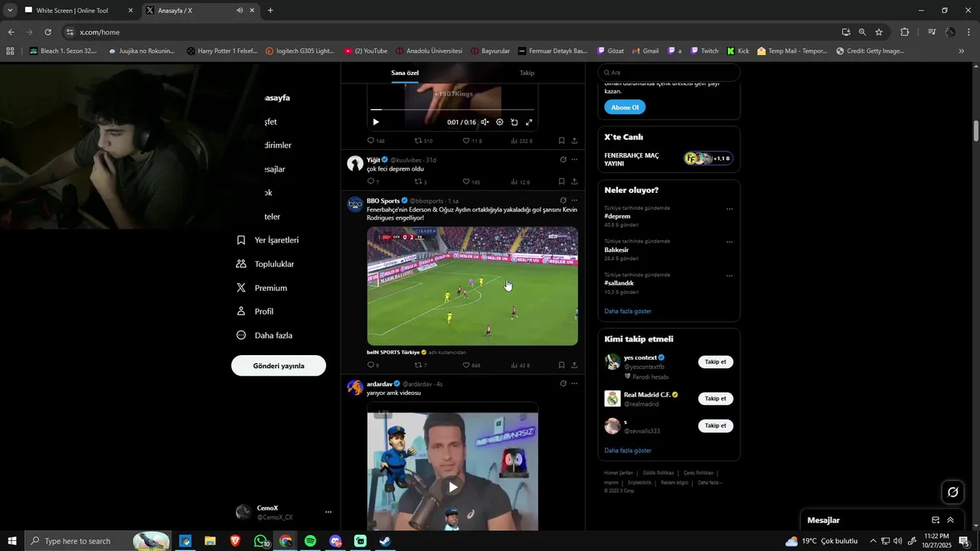Open Windows Start menu
The height and width of the screenshot is (551, 980).
(x=12, y=541)
